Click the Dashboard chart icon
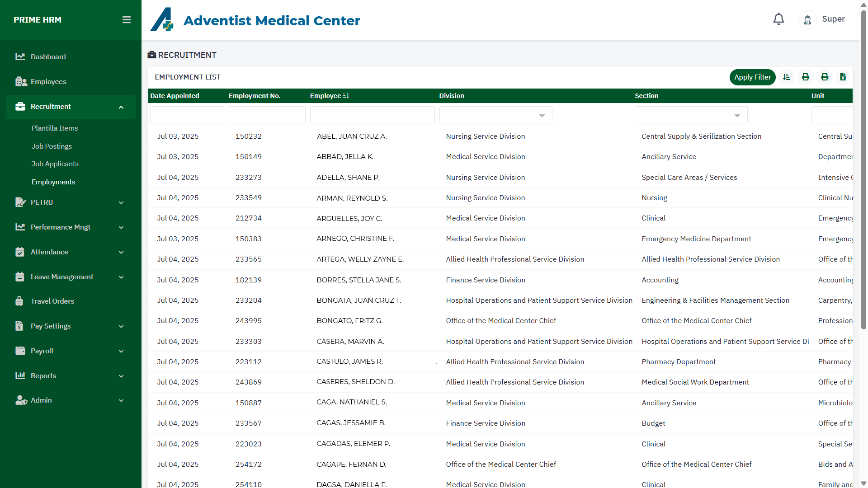868x488 pixels. point(20,56)
